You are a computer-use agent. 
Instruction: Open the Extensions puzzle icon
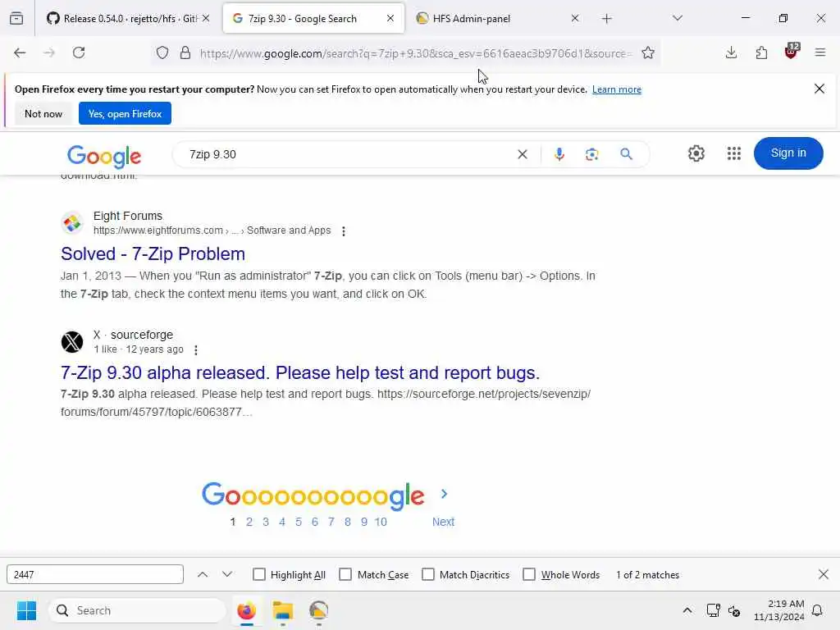pos(761,52)
